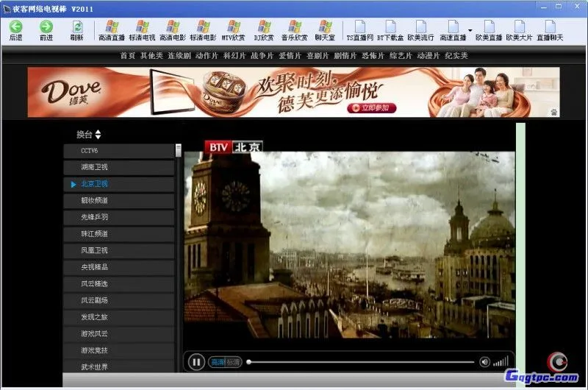Open the 剧情片 category

345,55
